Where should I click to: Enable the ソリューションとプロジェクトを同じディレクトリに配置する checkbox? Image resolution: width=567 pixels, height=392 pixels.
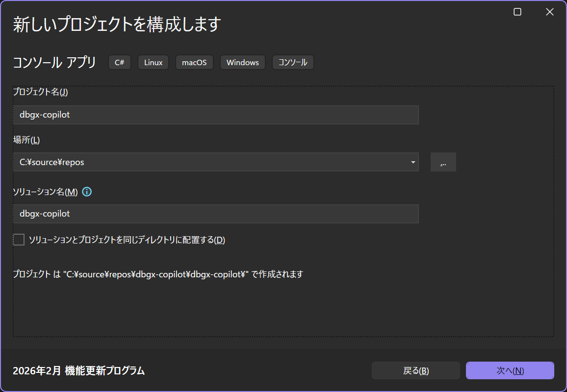point(19,239)
